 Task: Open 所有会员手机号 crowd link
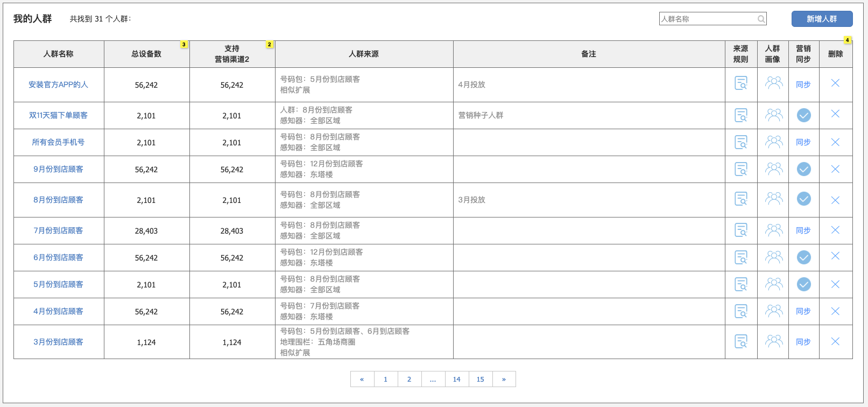pyautogui.click(x=58, y=142)
